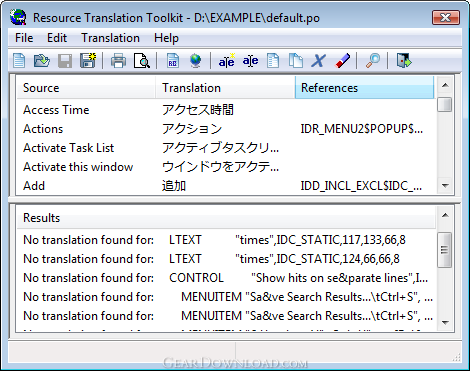Open the Help menu
470x371 pixels.
coord(166,38)
